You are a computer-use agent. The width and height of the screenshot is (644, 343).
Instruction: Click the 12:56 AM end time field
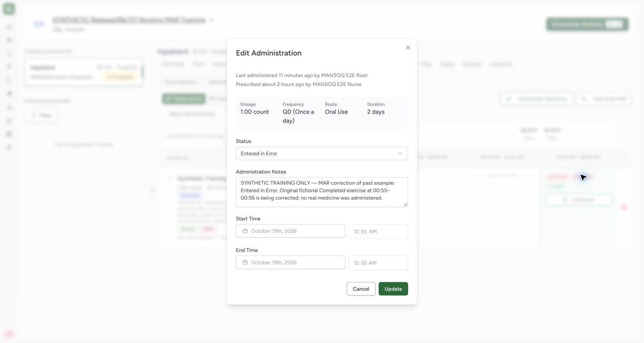[x=378, y=263]
